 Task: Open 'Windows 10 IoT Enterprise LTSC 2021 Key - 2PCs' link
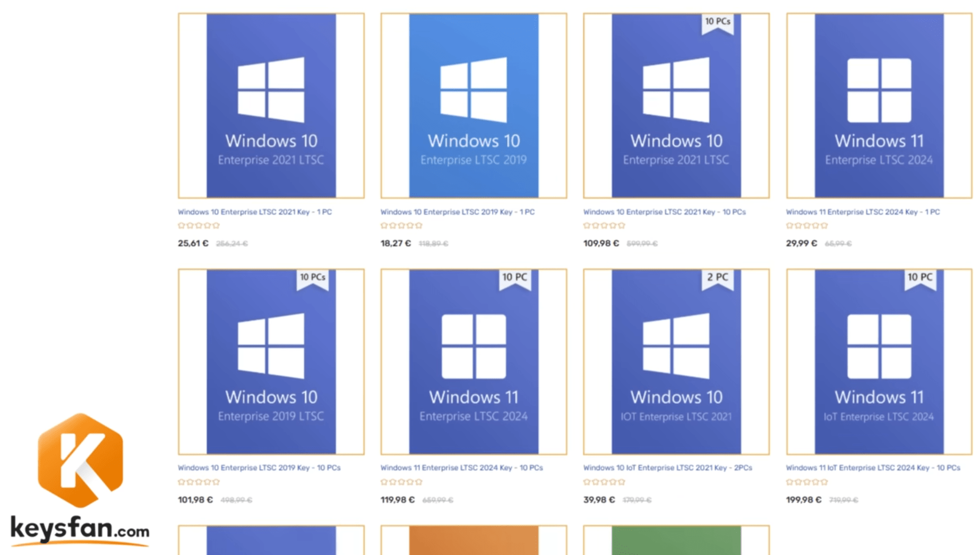(x=667, y=468)
